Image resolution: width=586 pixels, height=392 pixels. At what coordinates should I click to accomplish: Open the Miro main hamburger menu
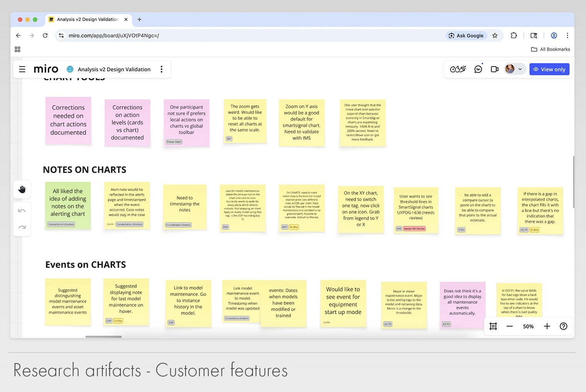[x=22, y=69]
